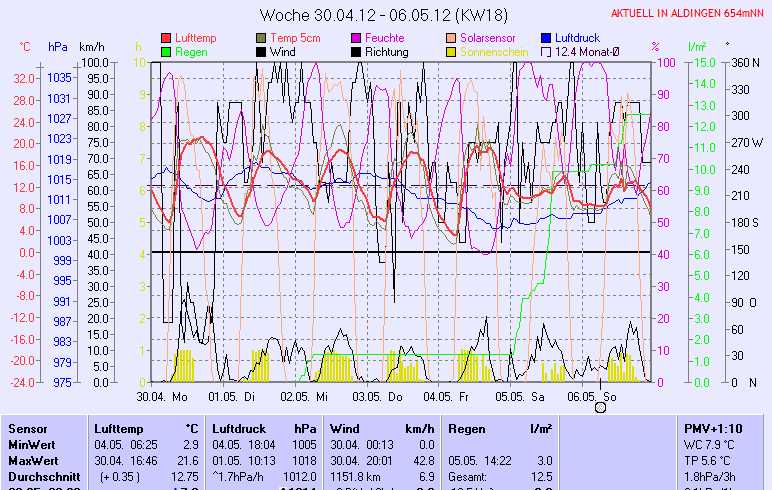This screenshot has height=490, width=772.
Task: Click the chart title Woche 30.04.12 - 06.05.12
Action: coord(385,15)
